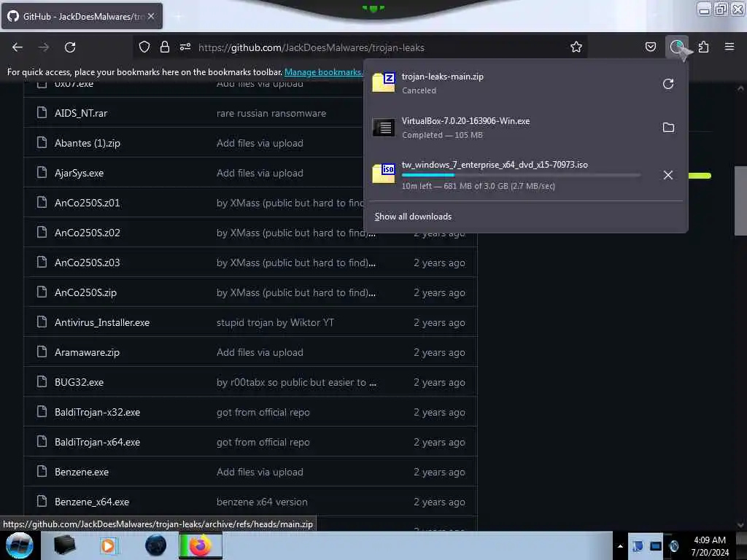Viewport: 747px width, 560px height.
Task: Close the GitHub browser tab
Action: coord(151,16)
